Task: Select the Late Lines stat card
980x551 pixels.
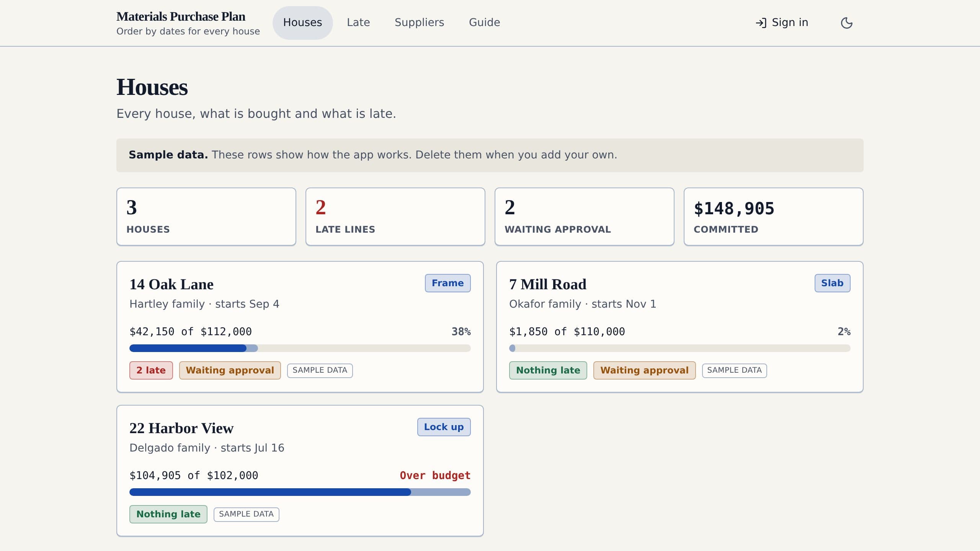Action: (395, 217)
